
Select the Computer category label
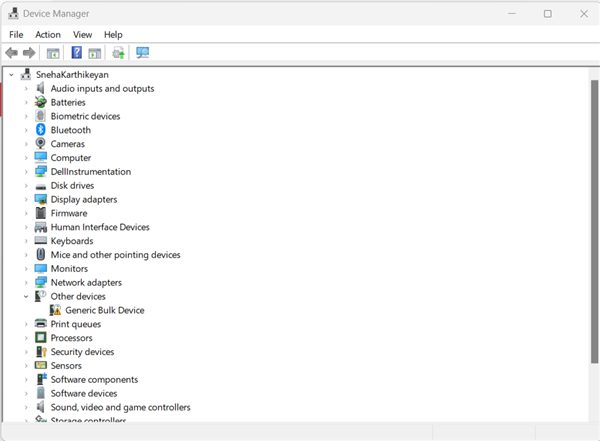[x=71, y=158]
